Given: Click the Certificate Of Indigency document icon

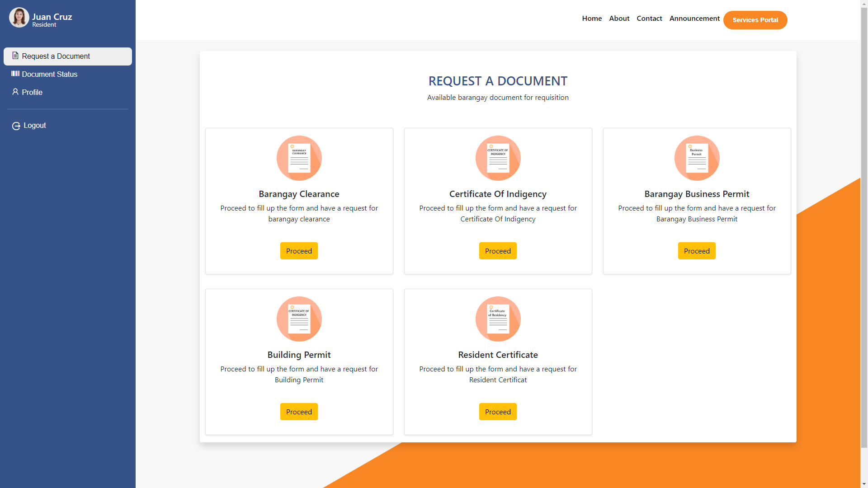Looking at the screenshot, I should pyautogui.click(x=498, y=158).
